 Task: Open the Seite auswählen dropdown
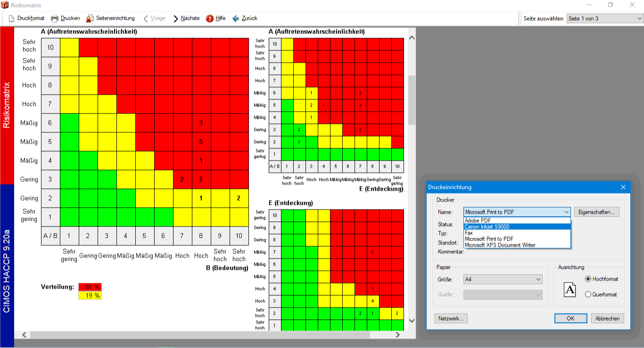tap(605, 18)
